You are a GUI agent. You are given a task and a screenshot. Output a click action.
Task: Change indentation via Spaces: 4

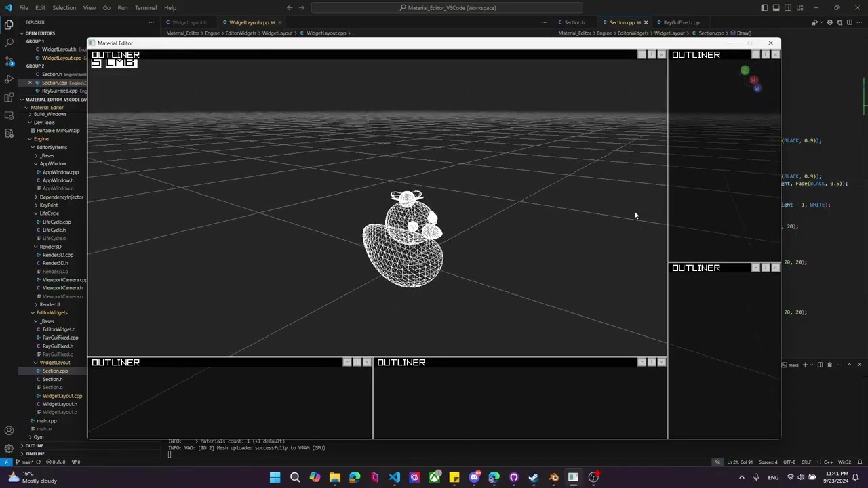coord(768,462)
